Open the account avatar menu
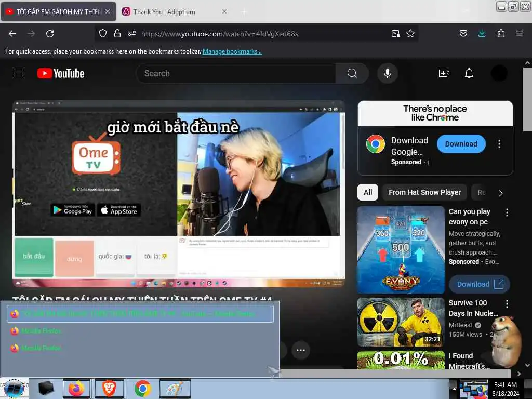The height and width of the screenshot is (399, 532). tap(499, 73)
